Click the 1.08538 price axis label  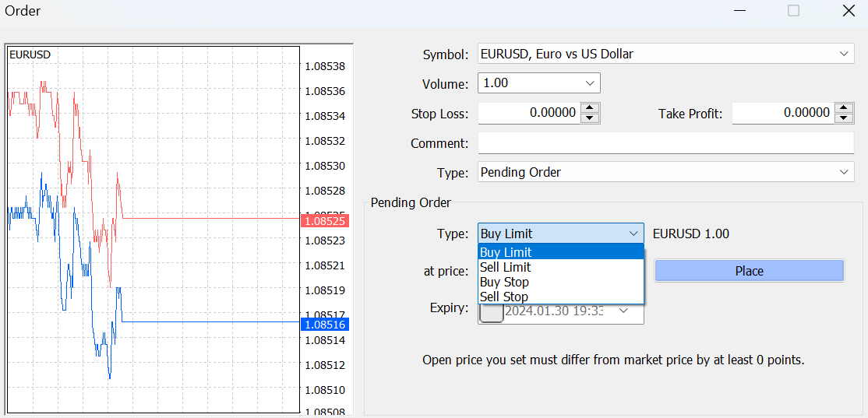pyautogui.click(x=325, y=66)
